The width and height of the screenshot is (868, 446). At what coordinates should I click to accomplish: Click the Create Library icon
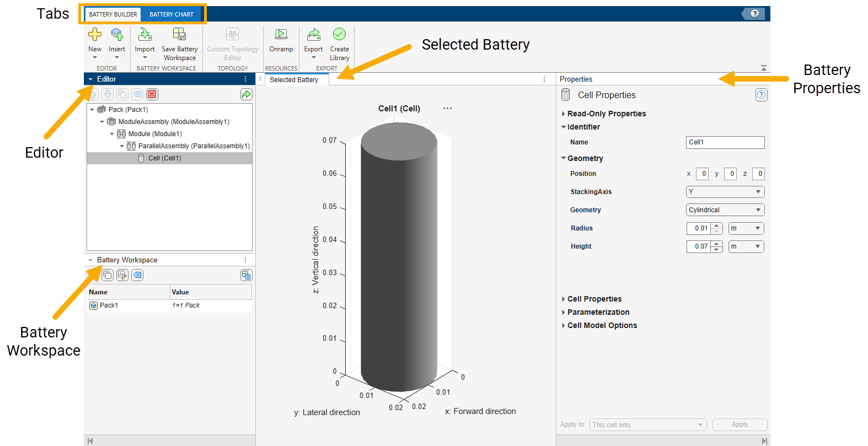[x=340, y=35]
